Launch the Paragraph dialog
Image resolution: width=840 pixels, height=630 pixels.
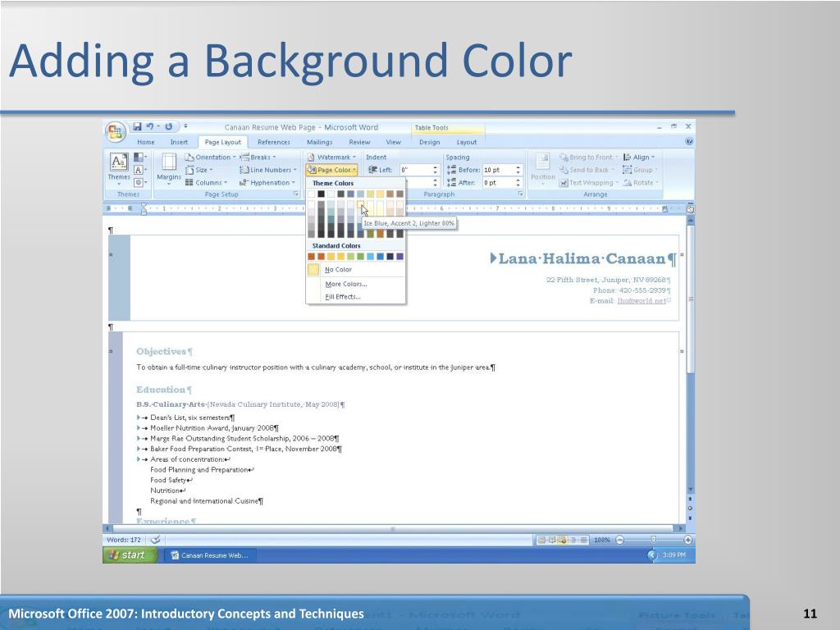[x=520, y=194]
